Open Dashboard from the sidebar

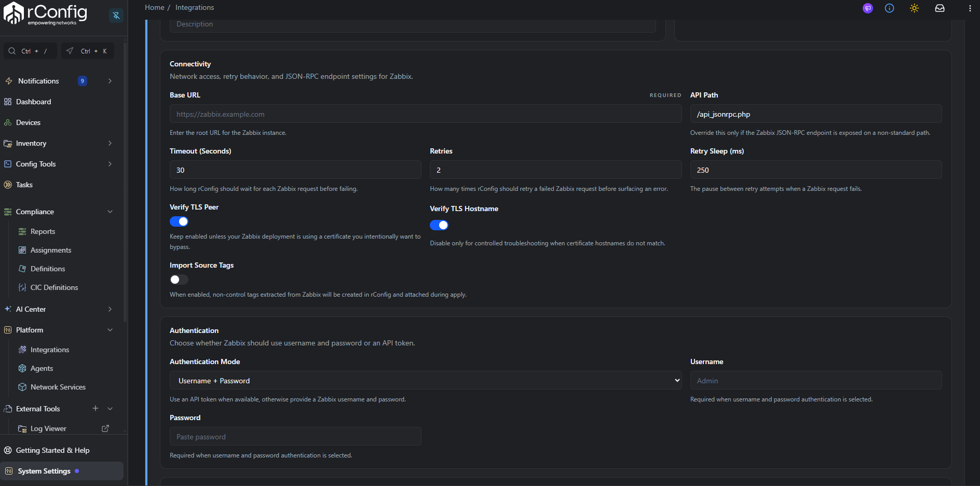33,102
